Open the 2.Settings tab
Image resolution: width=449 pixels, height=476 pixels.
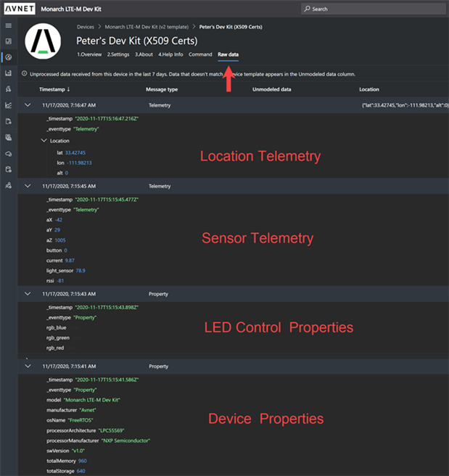(x=119, y=54)
